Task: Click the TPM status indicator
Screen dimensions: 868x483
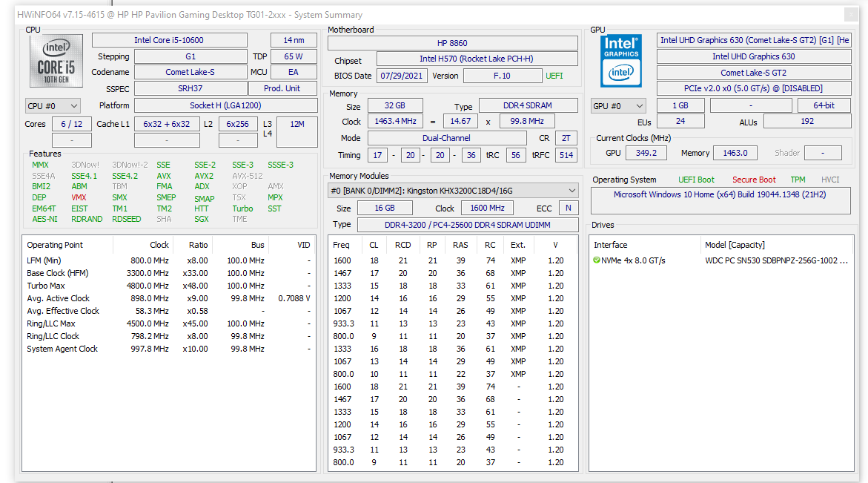Action: [x=798, y=179]
